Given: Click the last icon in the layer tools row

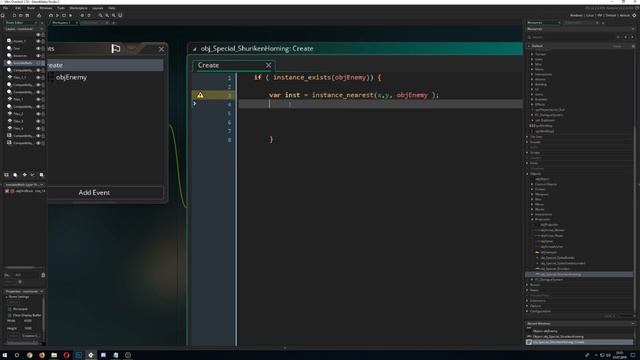Looking at the screenshot, I should click(42, 175).
